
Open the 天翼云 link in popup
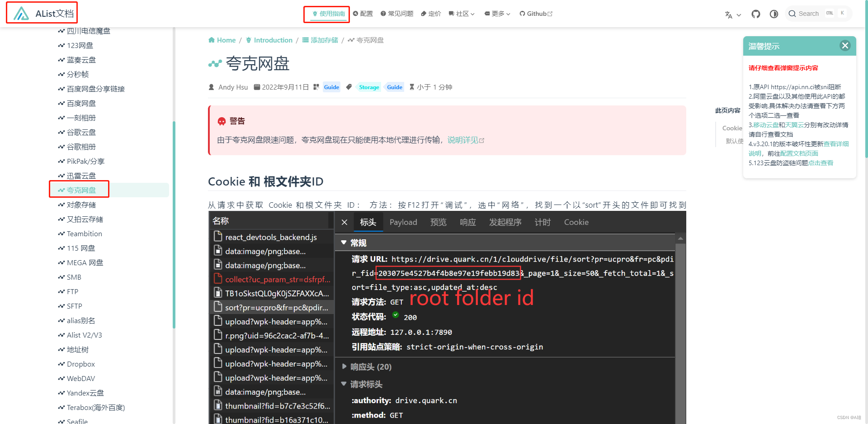tap(794, 125)
